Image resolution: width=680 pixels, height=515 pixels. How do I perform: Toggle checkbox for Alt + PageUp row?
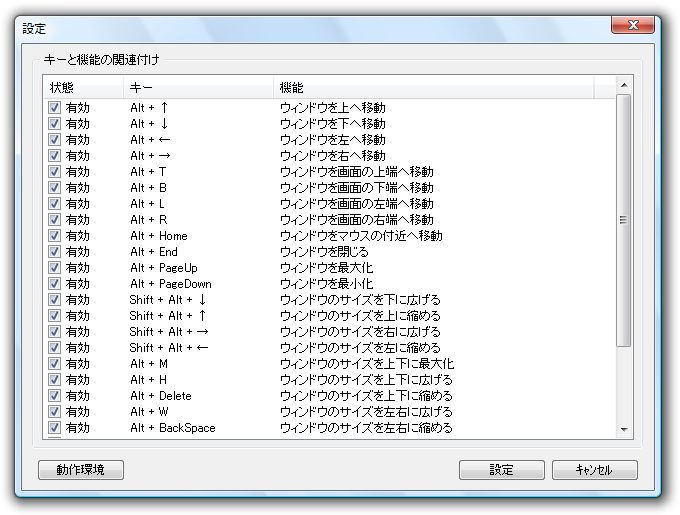pos(54,268)
